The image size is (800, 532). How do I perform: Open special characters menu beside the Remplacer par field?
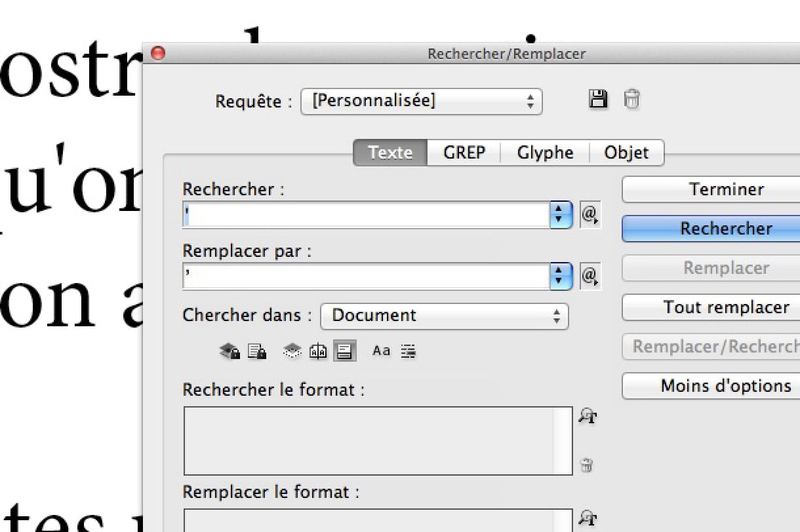point(590,276)
